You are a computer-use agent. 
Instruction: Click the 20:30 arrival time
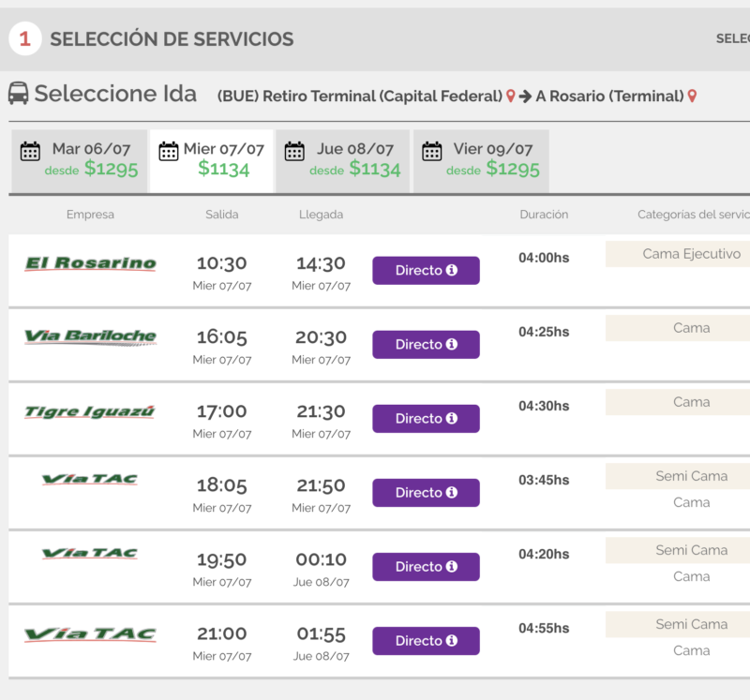point(321,338)
